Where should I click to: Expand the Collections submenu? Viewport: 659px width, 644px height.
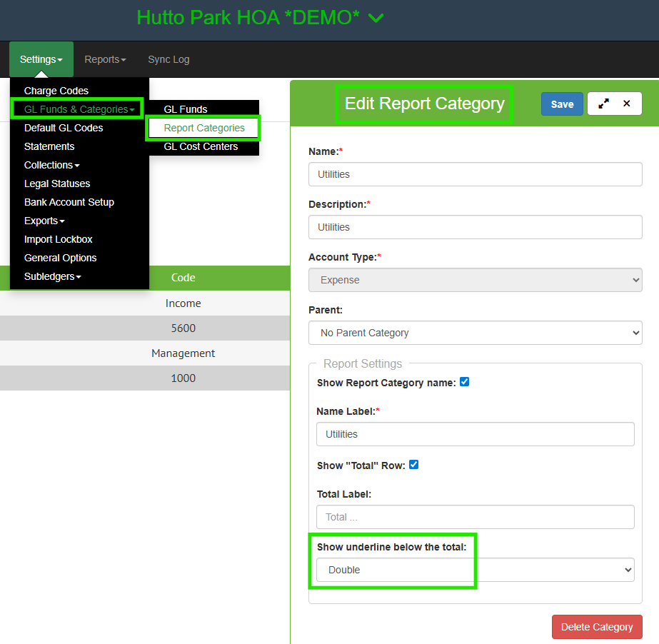(x=51, y=165)
